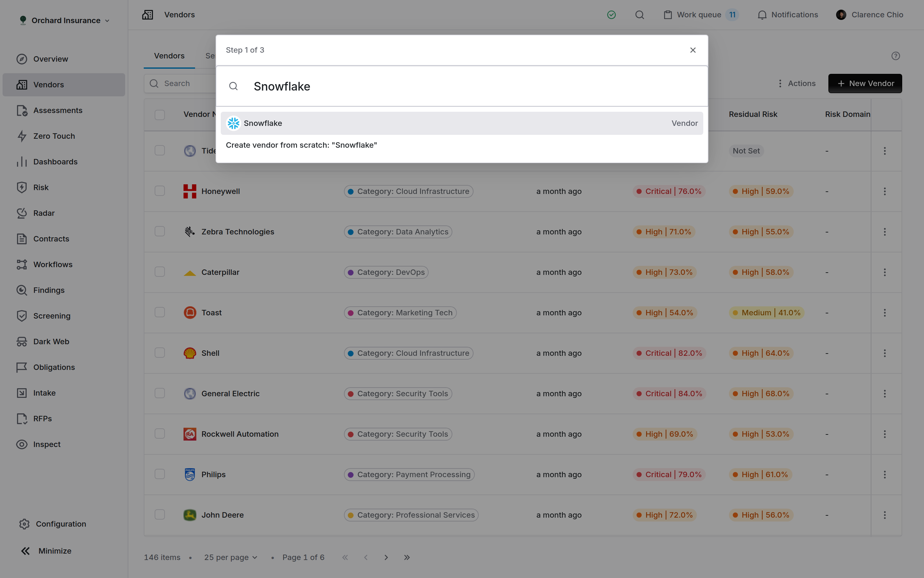The width and height of the screenshot is (924, 578).
Task: Switch to the Vendors tab
Action: point(169,56)
